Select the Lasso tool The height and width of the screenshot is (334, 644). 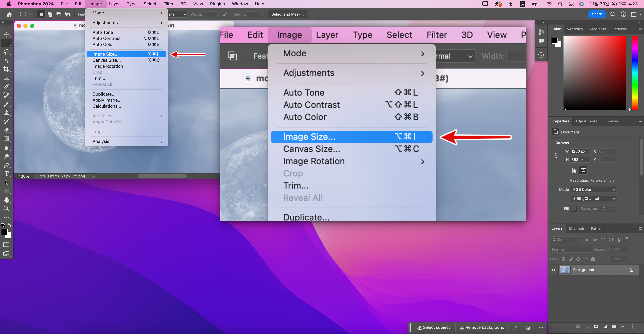coord(6,52)
